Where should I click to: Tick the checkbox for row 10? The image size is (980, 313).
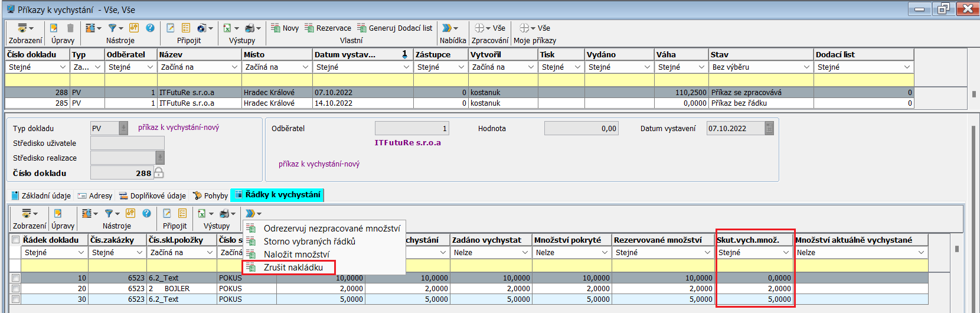point(16,278)
